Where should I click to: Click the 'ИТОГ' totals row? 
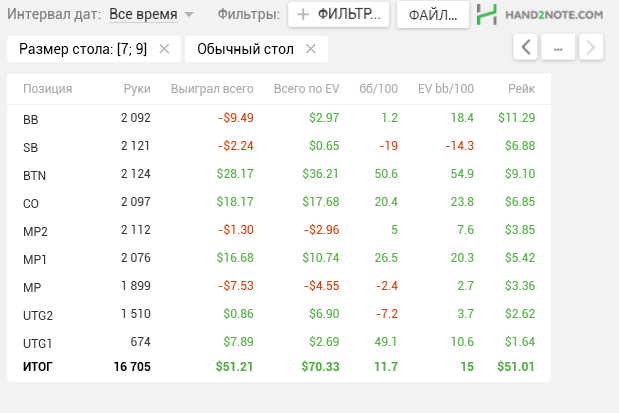pos(278,367)
